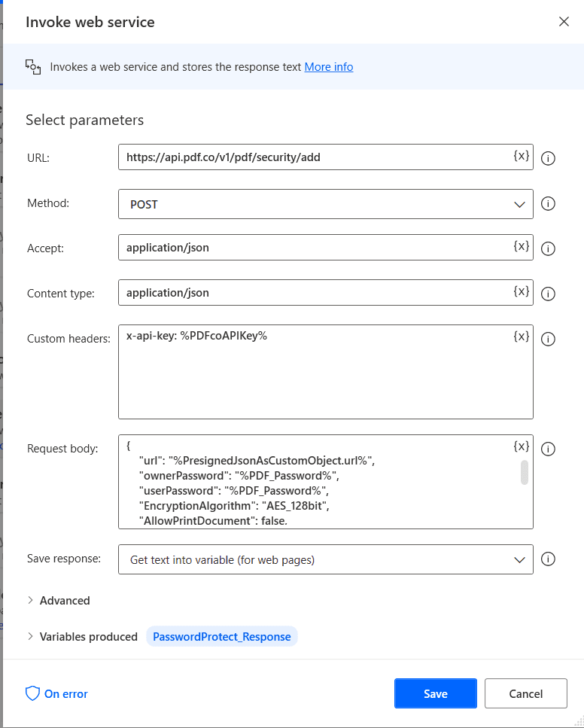Click the PasswordProtect_Response variable chip
Image resolution: width=584 pixels, height=728 pixels.
point(221,637)
